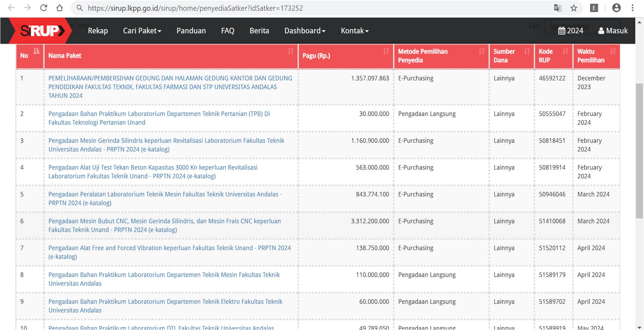Click the SiRUP logo
Screen dimensions: 644x330
point(41,31)
